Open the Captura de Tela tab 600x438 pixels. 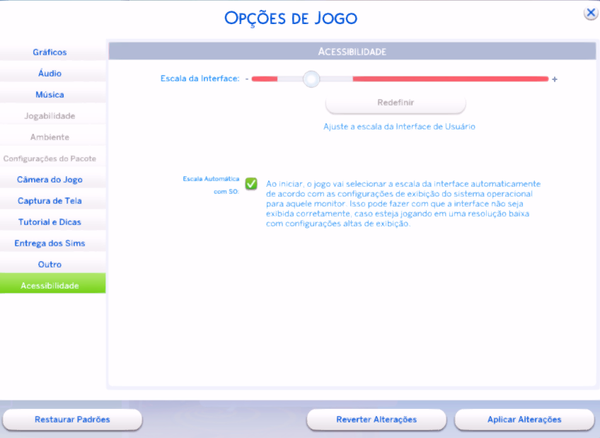(50, 201)
